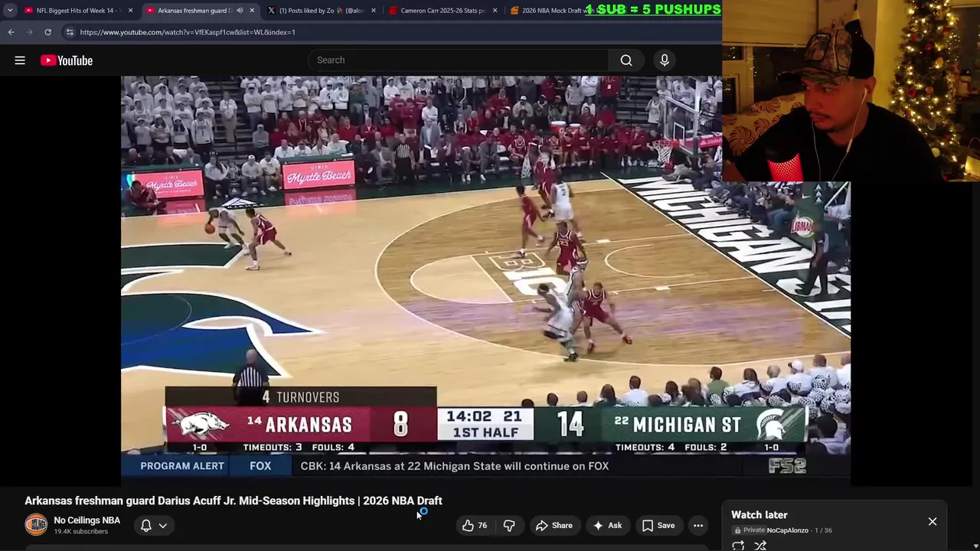The image size is (980, 551).
Task: Click the search magnifier button
Action: click(626, 60)
